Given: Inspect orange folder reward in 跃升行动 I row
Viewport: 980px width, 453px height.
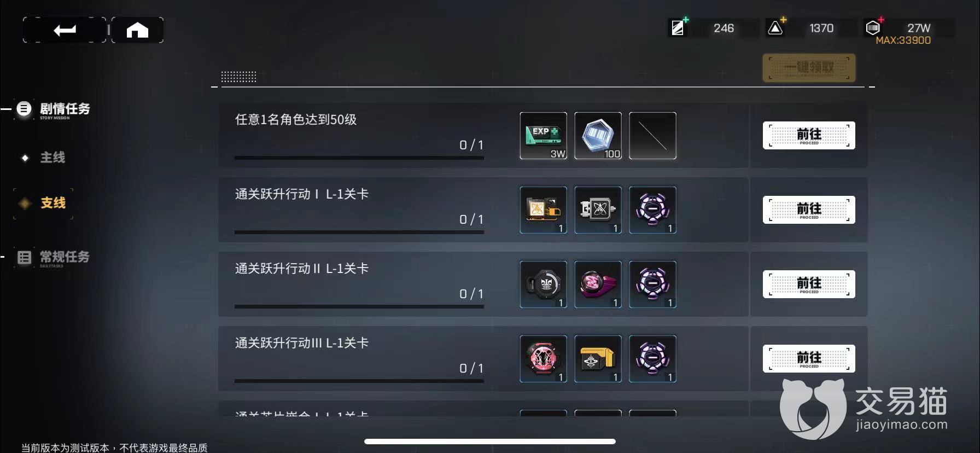Looking at the screenshot, I should [543, 210].
